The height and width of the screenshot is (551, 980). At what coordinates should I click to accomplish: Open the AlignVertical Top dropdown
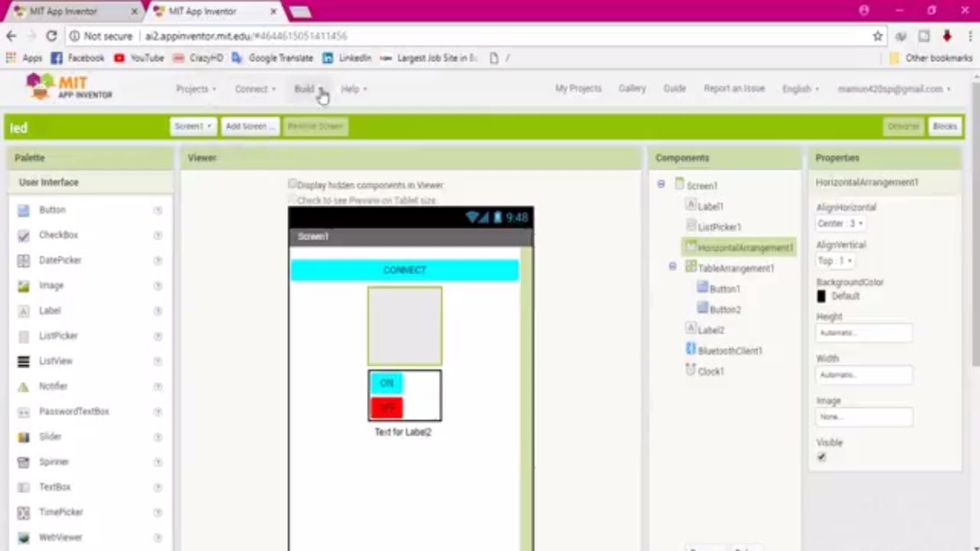835,261
